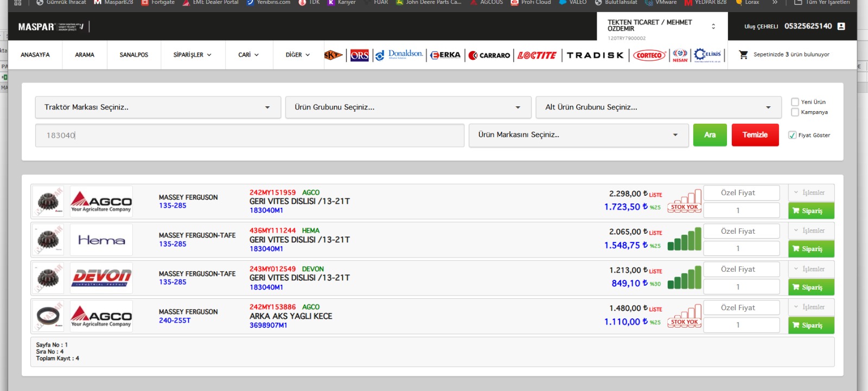Click the Carraro brand logo

click(489, 55)
